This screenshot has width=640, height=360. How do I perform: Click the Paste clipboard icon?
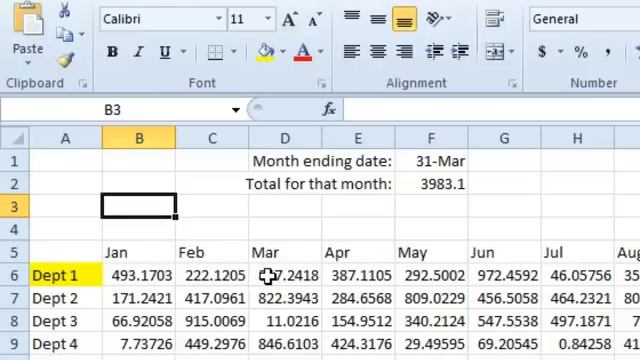pos(28,18)
